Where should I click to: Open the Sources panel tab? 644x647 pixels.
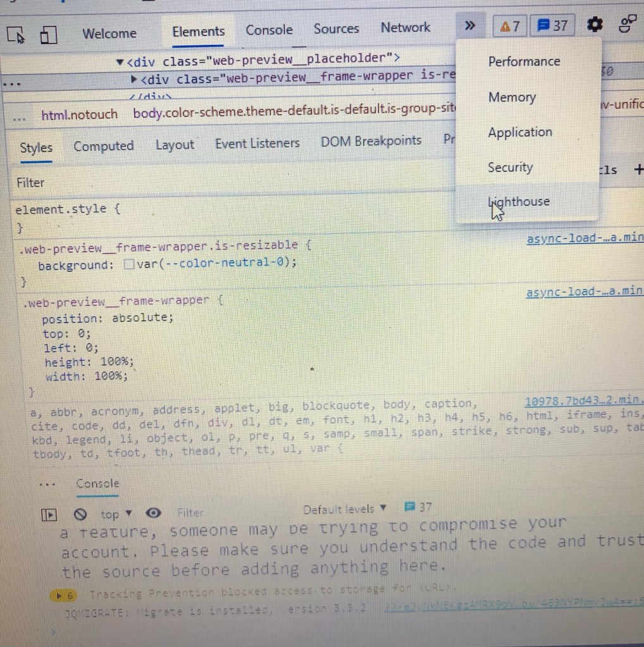pos(336,28)
